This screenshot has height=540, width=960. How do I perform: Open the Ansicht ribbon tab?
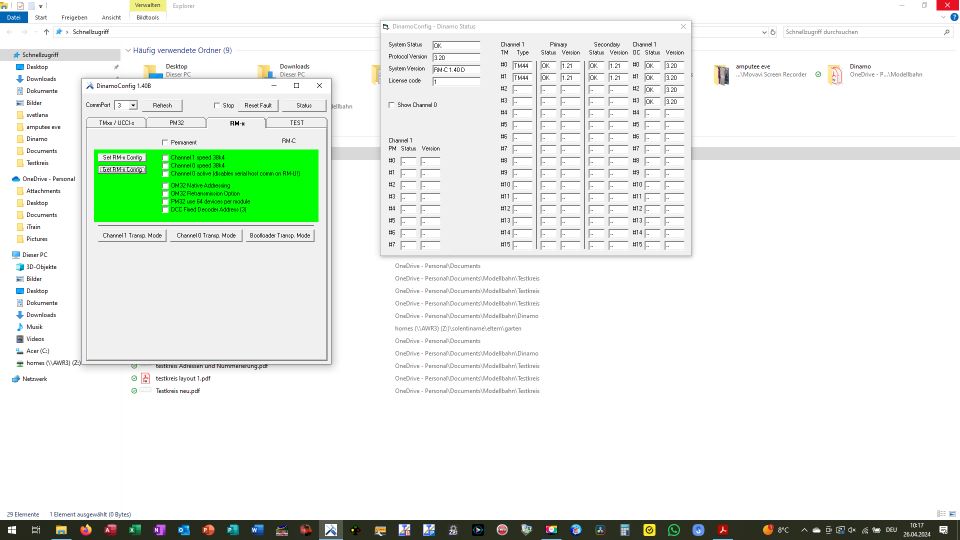[111, 17]
